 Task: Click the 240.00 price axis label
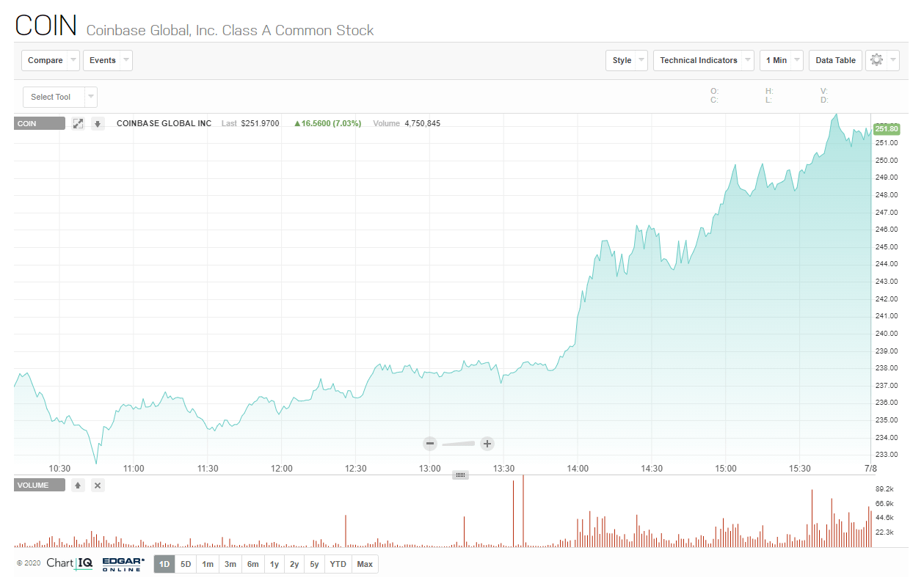887,333
